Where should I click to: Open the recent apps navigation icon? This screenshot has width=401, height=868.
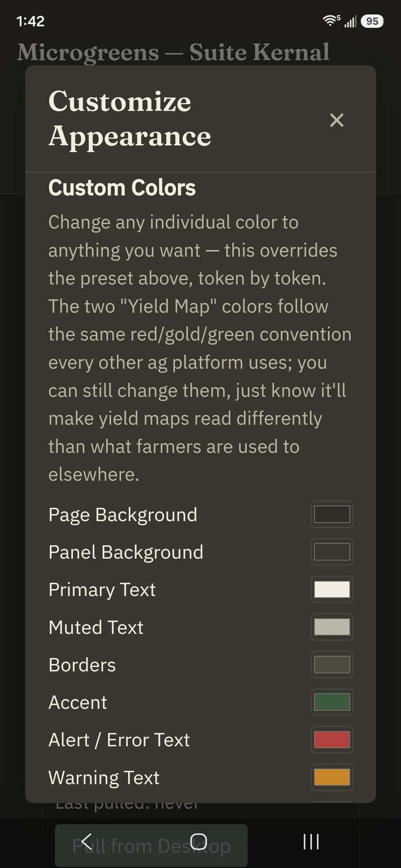[x=311, y=841]
